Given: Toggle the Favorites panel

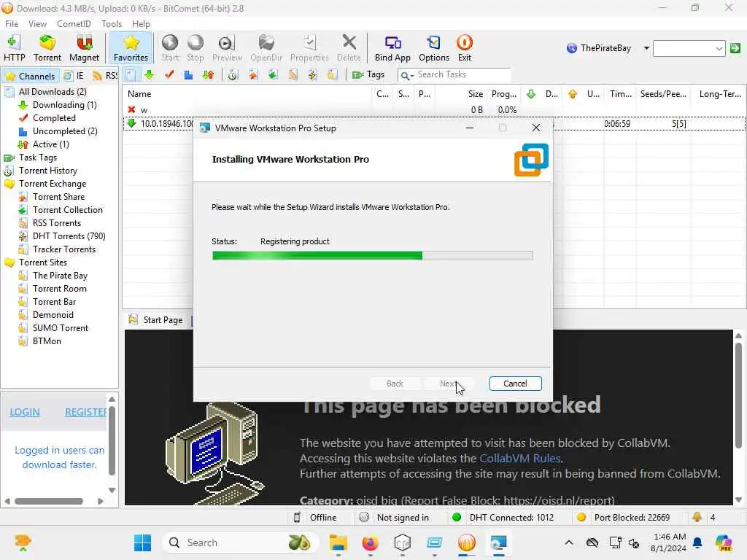Looking at the screenshot, I should [x=131, y=48].
